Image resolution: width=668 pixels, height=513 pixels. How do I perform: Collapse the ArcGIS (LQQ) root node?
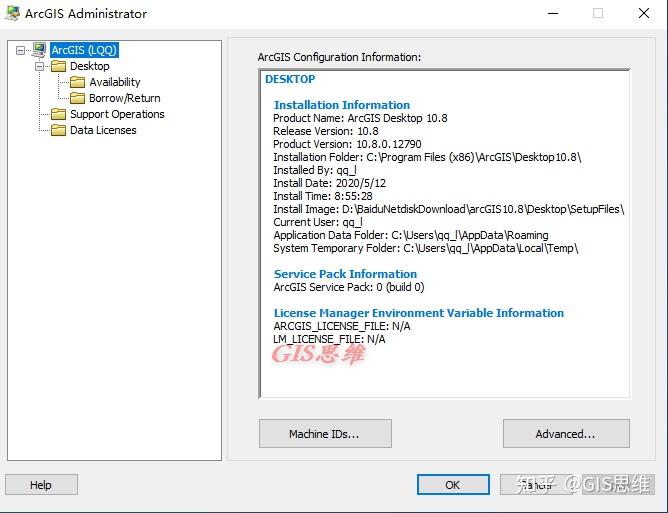click(20, 50)
